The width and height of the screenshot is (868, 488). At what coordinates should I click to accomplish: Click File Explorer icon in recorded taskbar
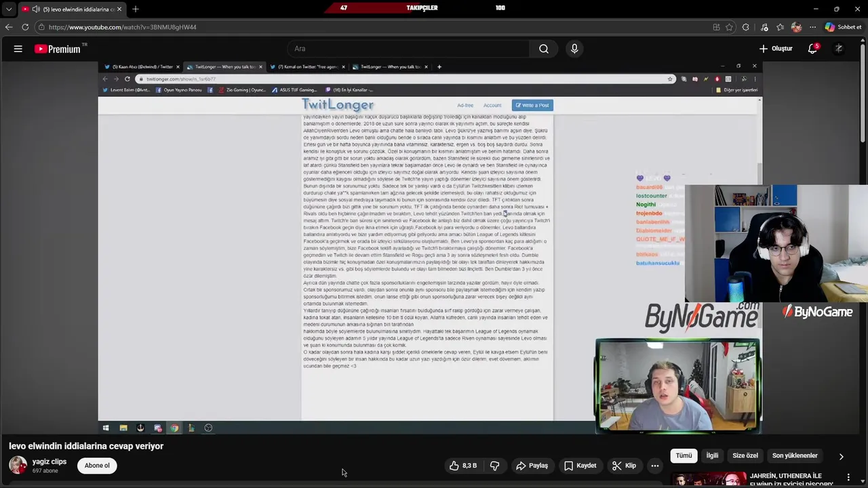point(123,428)
